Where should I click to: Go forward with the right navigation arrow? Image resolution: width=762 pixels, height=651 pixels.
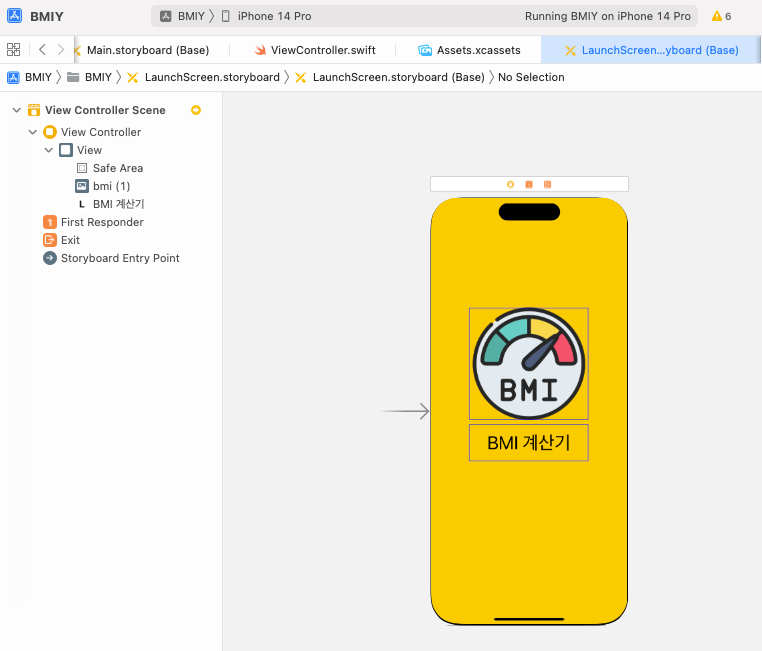pyautogui.click(x=61, y=49)
